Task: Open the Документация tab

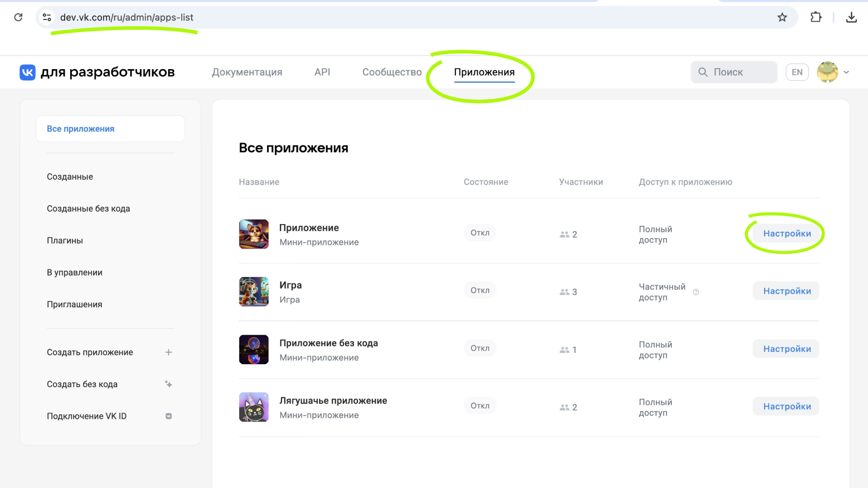Action: [x=247, y=72]
